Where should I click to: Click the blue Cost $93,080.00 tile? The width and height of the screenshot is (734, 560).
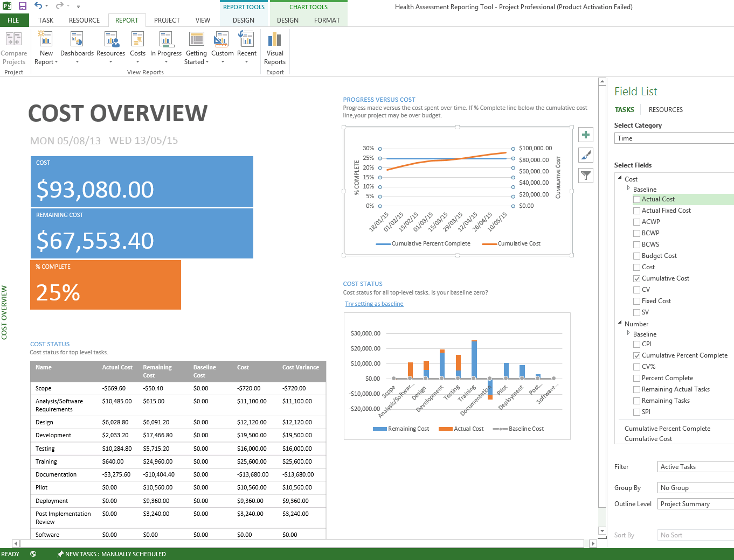point(142,181)
